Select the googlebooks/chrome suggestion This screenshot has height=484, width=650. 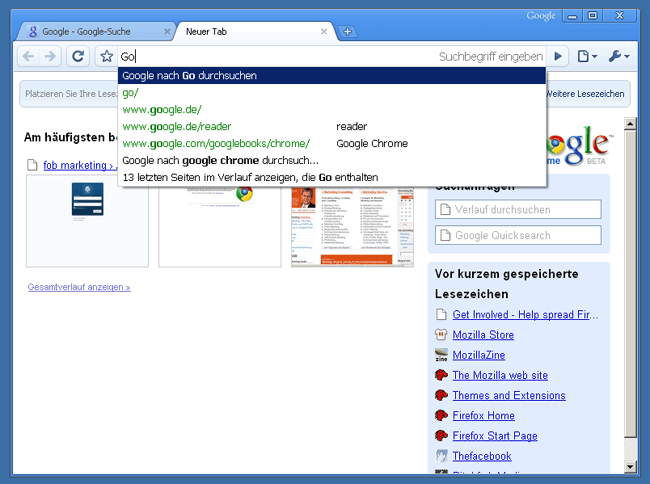click(332, 143)
